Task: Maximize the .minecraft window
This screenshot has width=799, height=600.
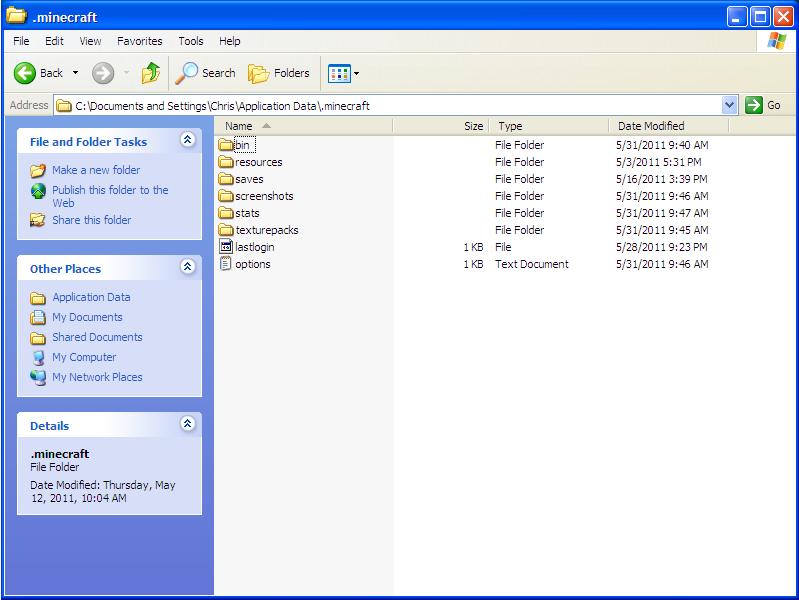Action: 760,17
